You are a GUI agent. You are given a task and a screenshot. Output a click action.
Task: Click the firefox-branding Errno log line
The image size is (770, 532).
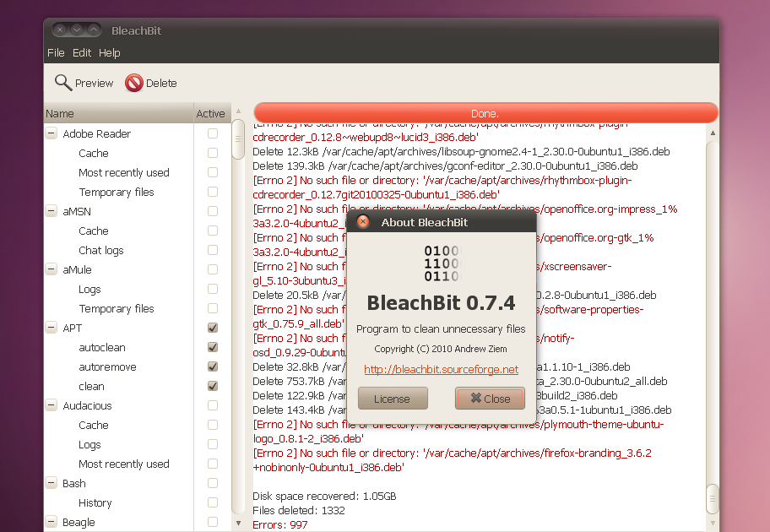pyautogui.click(x=452, y=460)
